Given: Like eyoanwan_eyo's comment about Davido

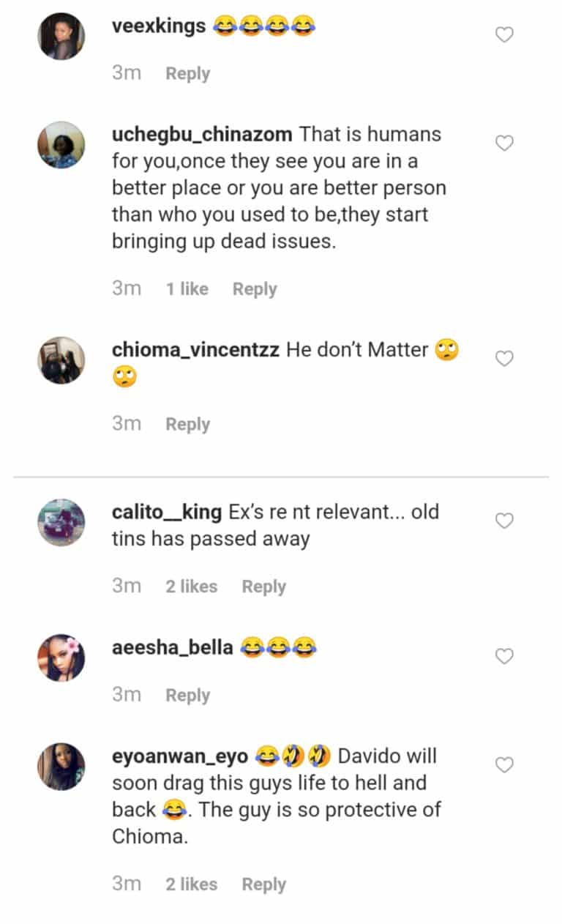Looking at the screenshot, I should 505,765.
